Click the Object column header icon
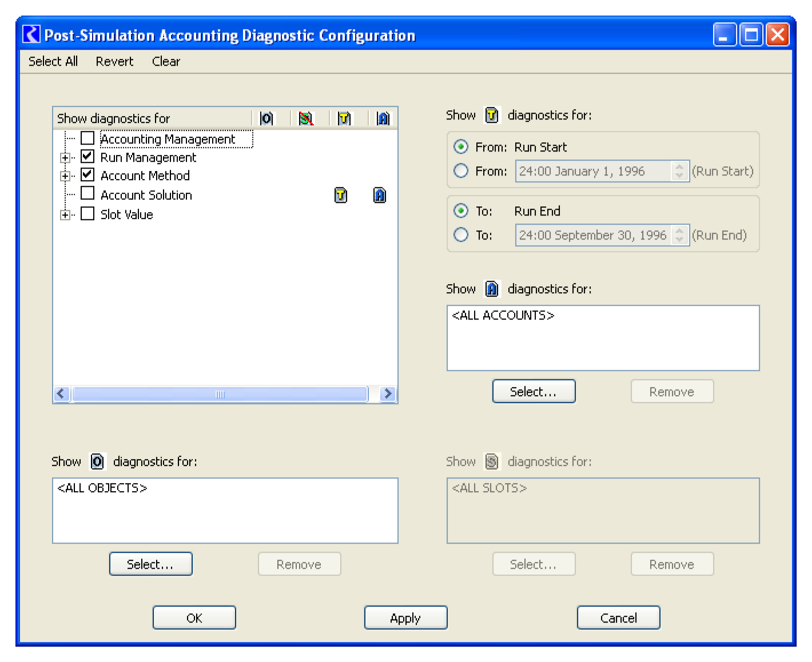The image size is (812, 662). tap(266, 118)
